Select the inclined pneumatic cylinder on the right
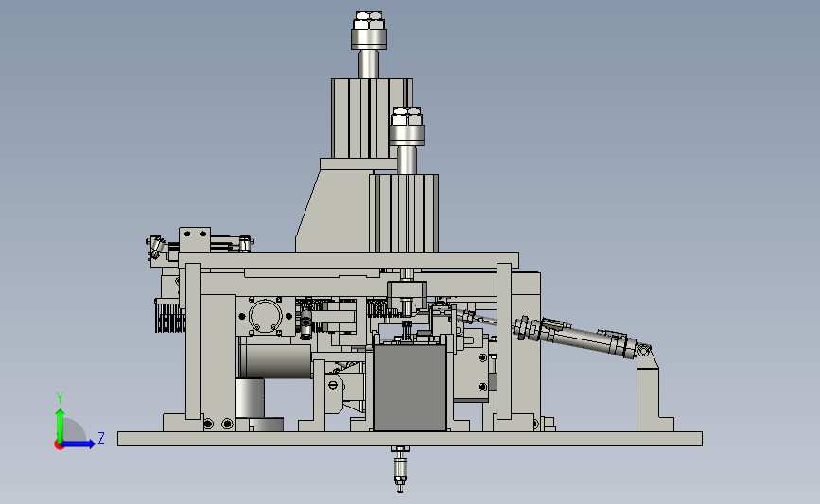820x504 pixels. (x=581, y=337)
